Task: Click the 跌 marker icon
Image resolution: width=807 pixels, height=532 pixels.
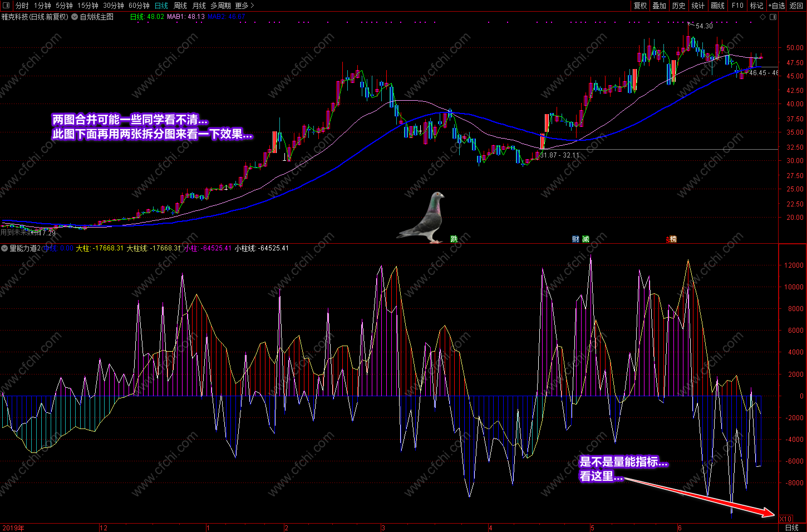Action: (x=454, y=239)
